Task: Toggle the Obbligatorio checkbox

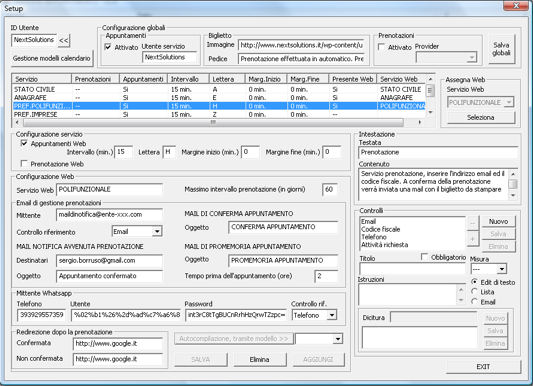Action: click(x=424, y=257)
